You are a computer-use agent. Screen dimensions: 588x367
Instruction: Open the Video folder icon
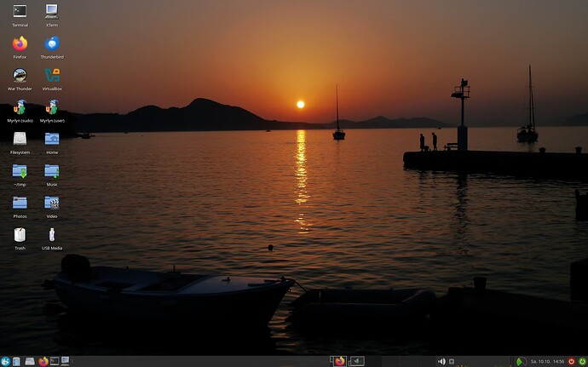(52, 207)
